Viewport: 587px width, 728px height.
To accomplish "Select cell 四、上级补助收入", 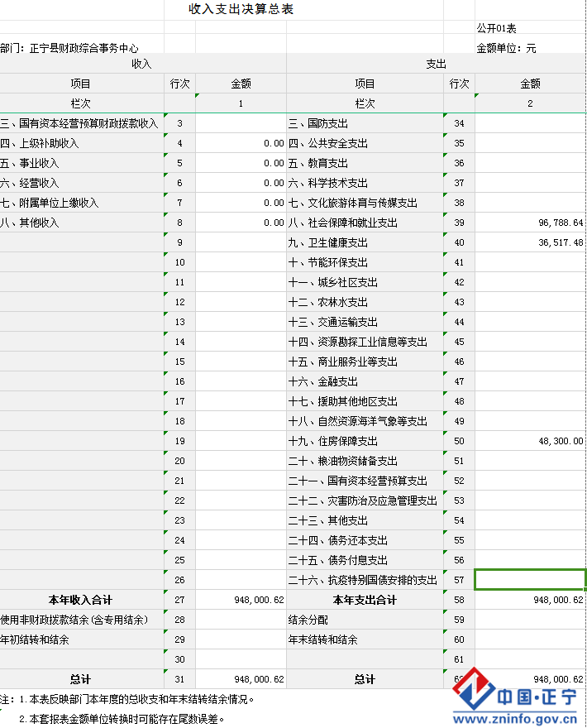I will click(x=82, y=143).
